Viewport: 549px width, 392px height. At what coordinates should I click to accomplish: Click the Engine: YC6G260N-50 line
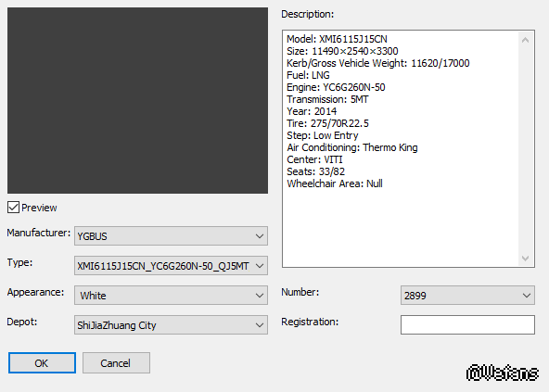tap(336, 87)
